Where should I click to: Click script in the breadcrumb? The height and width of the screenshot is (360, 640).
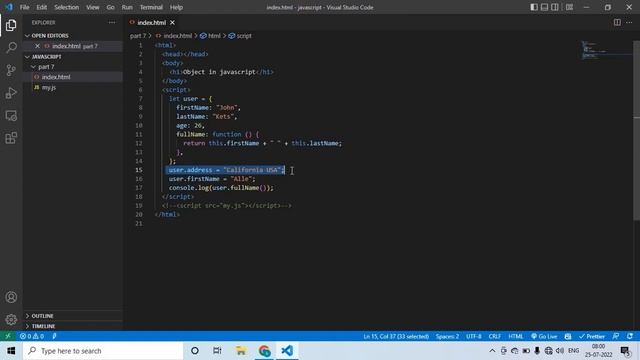(240, 36)
